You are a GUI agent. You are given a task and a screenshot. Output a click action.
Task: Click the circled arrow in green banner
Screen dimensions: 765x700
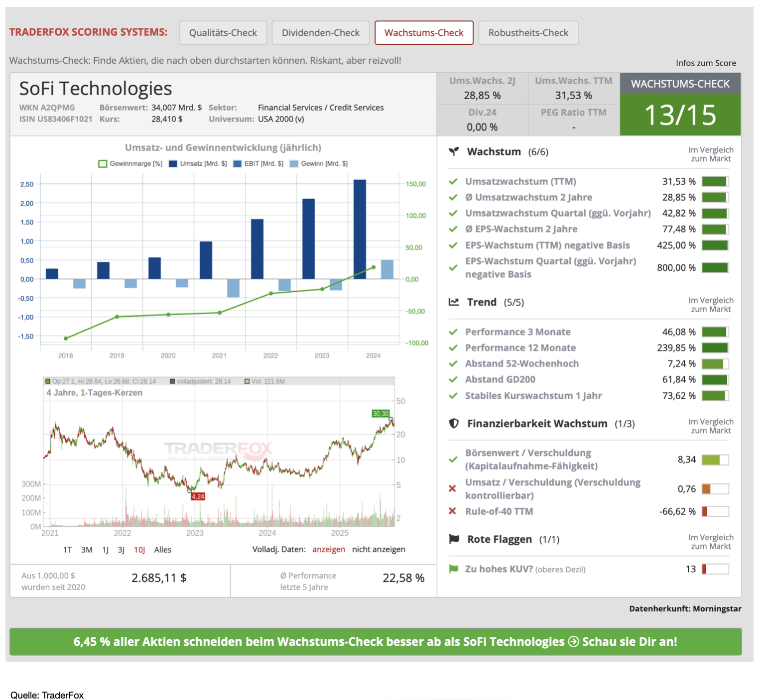tap(573, 641)
